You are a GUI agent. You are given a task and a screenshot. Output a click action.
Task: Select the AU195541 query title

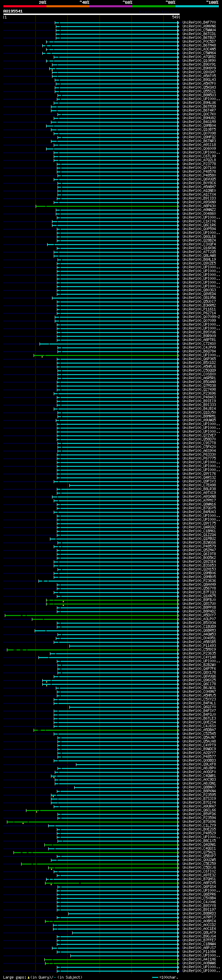[13, 11]
